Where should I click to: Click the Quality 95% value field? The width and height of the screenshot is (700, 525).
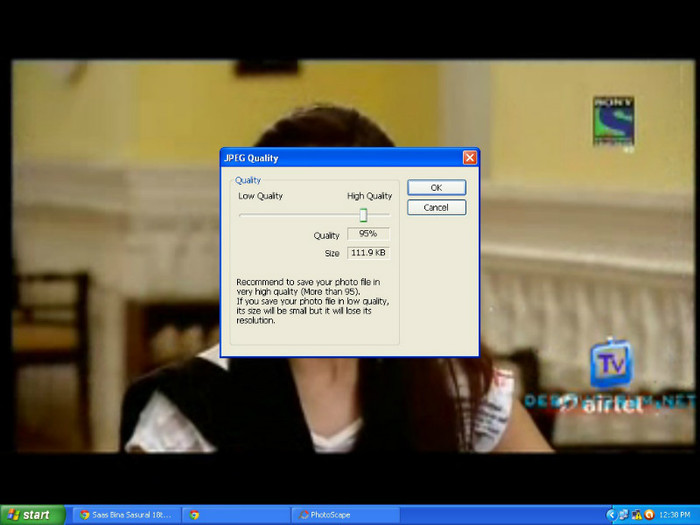[x=367, y=235]
